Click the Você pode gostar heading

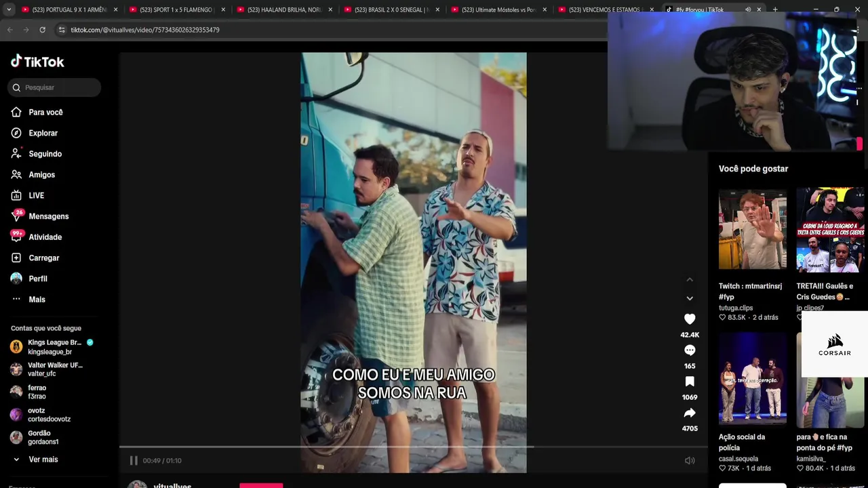click(753, 169)
